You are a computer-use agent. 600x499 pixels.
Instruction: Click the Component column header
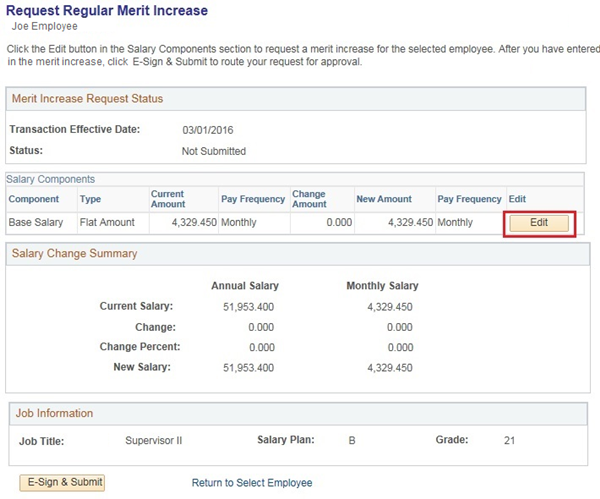point(34,200)
